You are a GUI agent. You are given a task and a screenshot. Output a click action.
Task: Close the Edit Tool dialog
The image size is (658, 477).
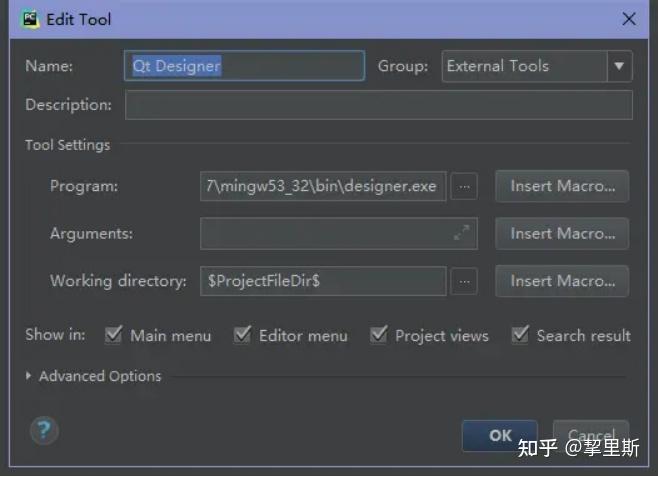pyautogui.click(x=629, y=18)
